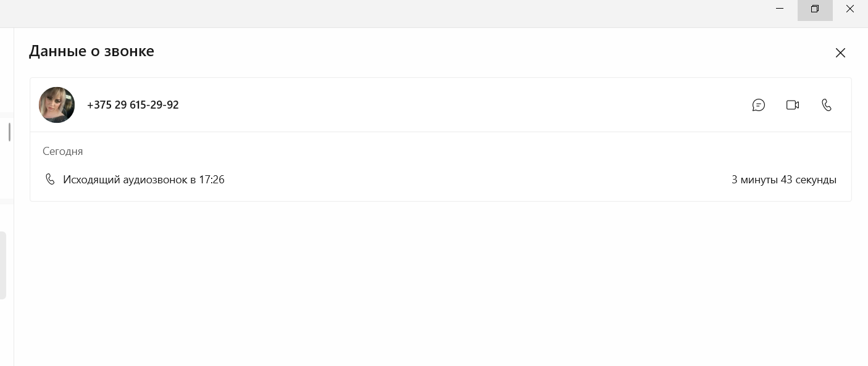This screenshot has height=366, width=868.
Task: Select the outgoing audio call at 17:26 entry
Action: (441, 180)
